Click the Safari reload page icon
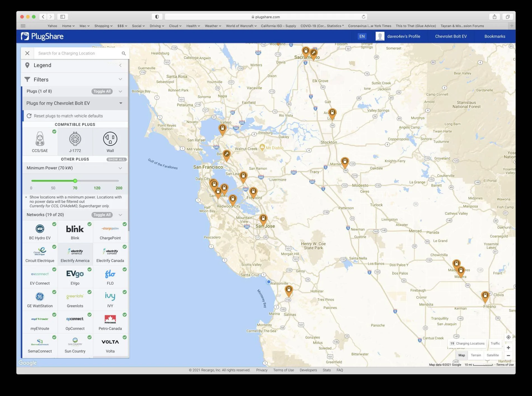532x396 pixels. (363, 17)
